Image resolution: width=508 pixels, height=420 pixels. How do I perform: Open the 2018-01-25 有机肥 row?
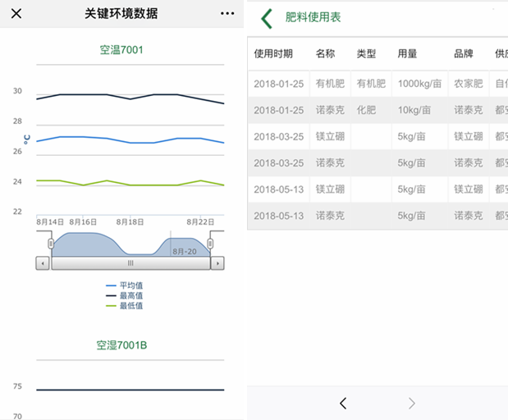(x=369, y=84)
